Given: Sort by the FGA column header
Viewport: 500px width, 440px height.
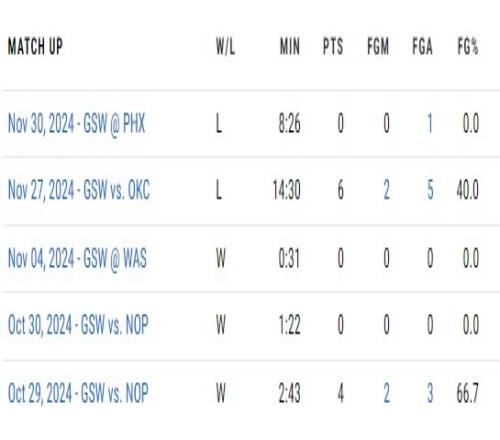Looking at the screenshot, I should coord(422,46).
